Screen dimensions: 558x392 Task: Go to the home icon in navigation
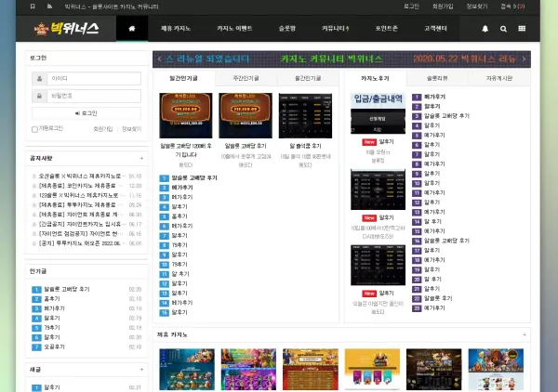pos(132,29)
